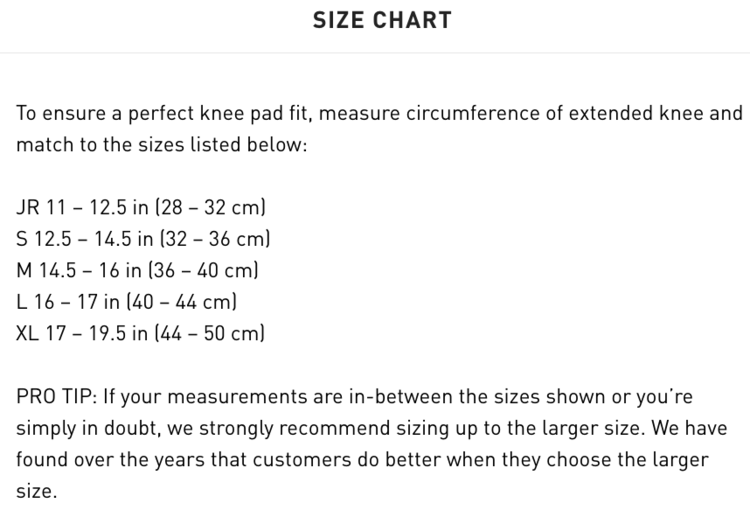Viewport: 750px width, 517px height.
Task: Click the JR size label
Action: pyautogui.click(x=28, y=208)
